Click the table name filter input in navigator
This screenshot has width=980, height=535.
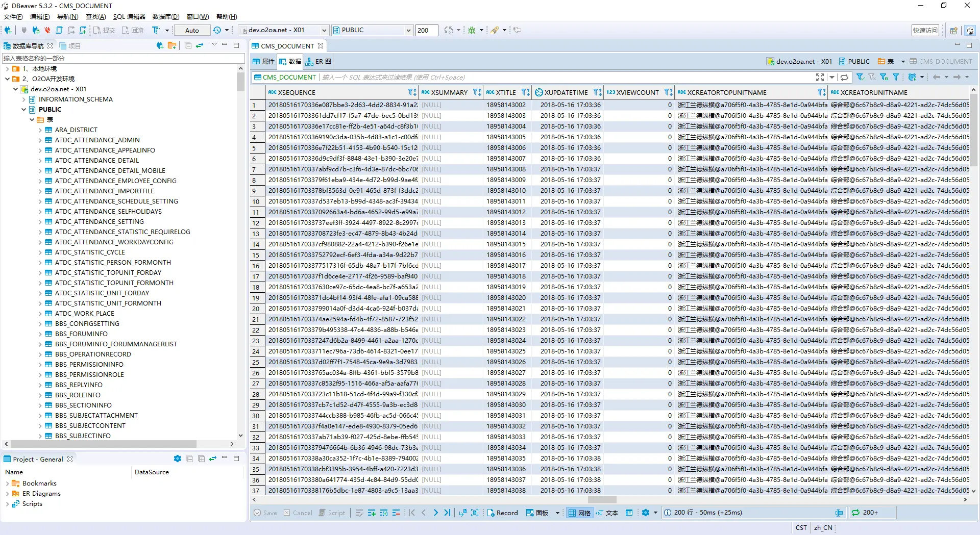pos(122,58)
